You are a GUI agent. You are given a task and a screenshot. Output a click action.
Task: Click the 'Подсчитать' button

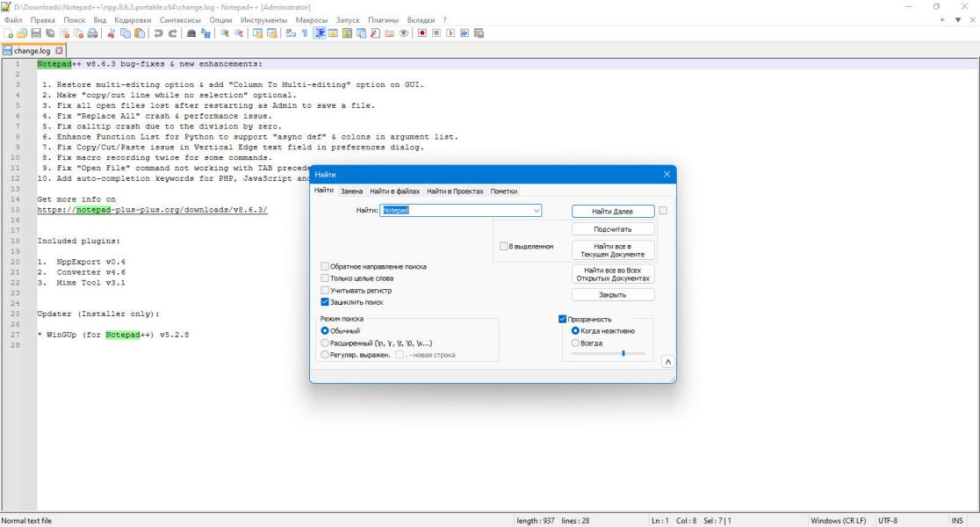coord(613,228)
